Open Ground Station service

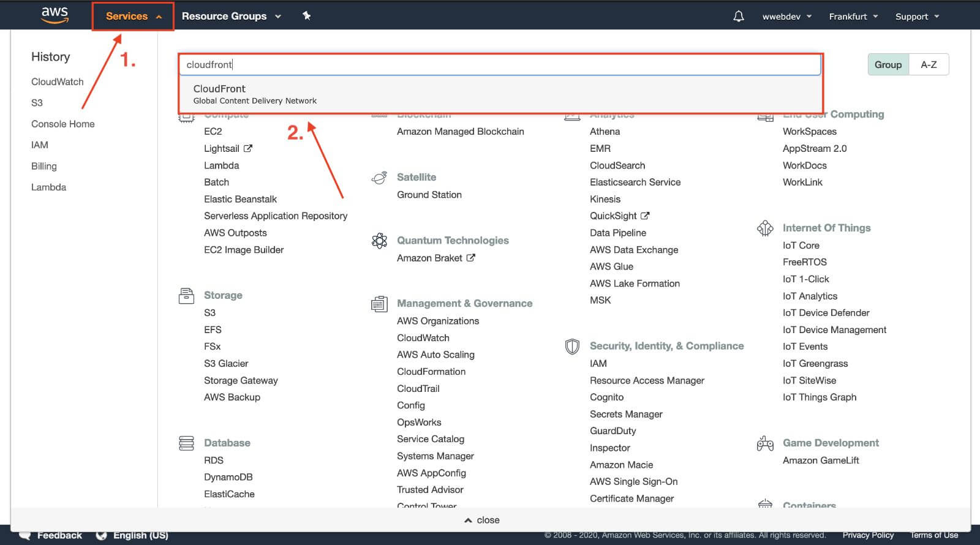coord(429,195)
